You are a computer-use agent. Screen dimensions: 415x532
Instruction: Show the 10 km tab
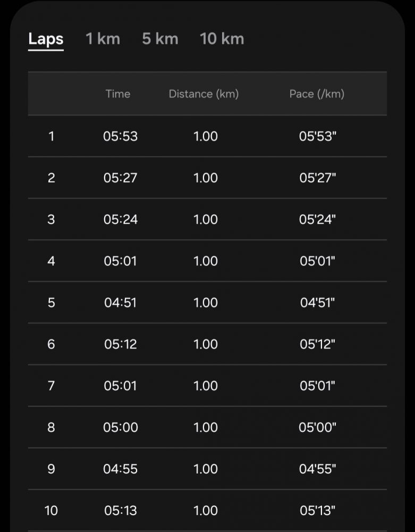coord(222,39)
